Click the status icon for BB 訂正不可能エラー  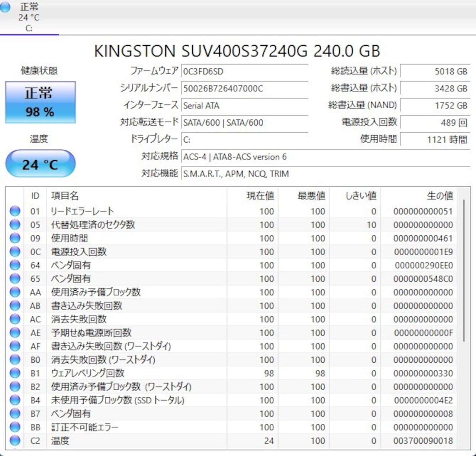[15, 427]
